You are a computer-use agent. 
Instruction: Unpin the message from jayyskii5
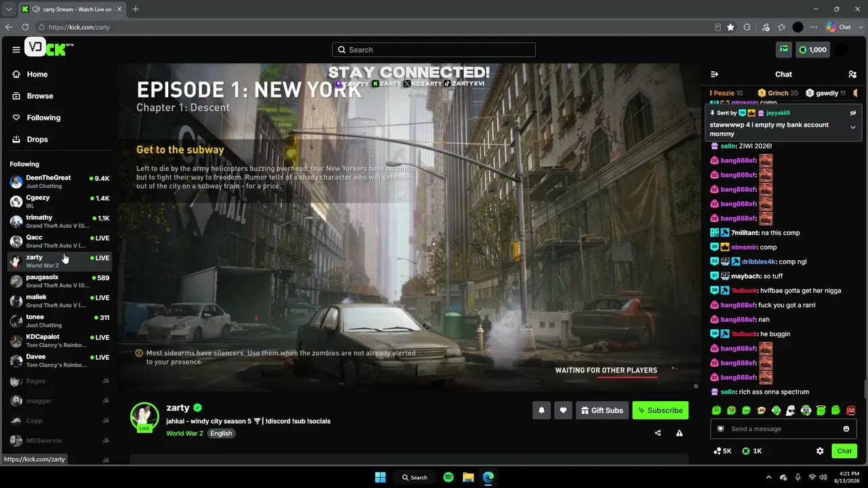pos(853,113)
